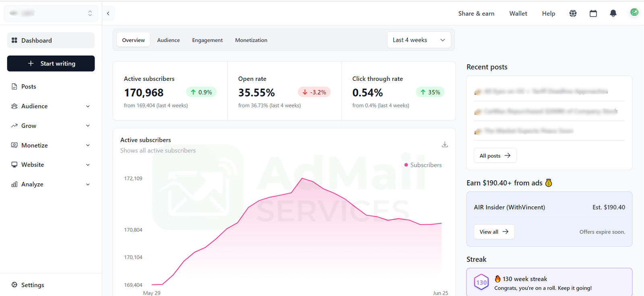644x296 pixels.
Task: Expand the Monetize sidebar section
Action: tap(51, 145)
